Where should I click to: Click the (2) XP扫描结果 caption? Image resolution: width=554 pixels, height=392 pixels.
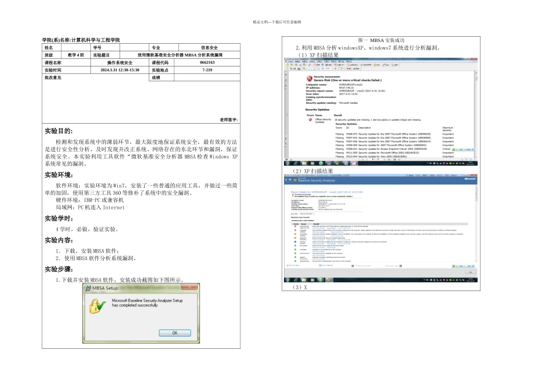313,171
